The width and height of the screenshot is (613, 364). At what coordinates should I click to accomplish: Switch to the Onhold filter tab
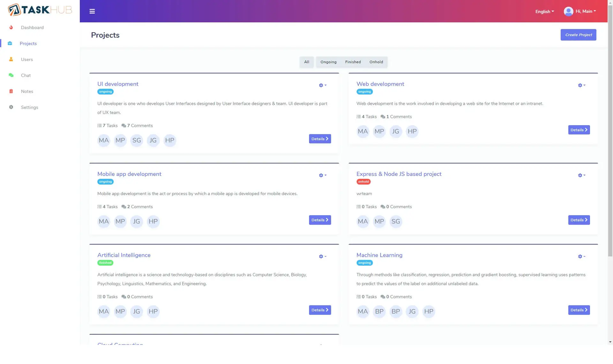pos(376,62)
